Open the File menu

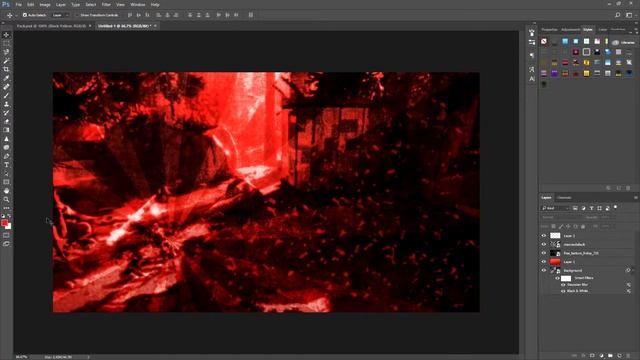click(18, 4)
